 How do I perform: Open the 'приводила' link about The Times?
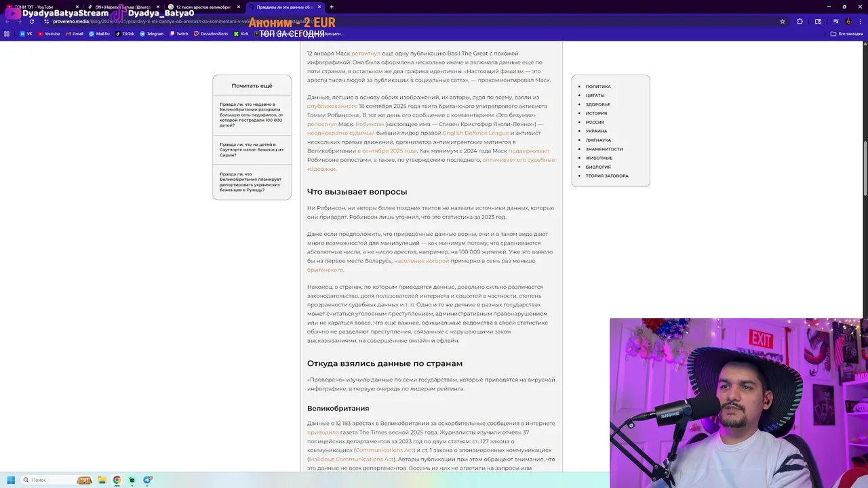(323, 432)
